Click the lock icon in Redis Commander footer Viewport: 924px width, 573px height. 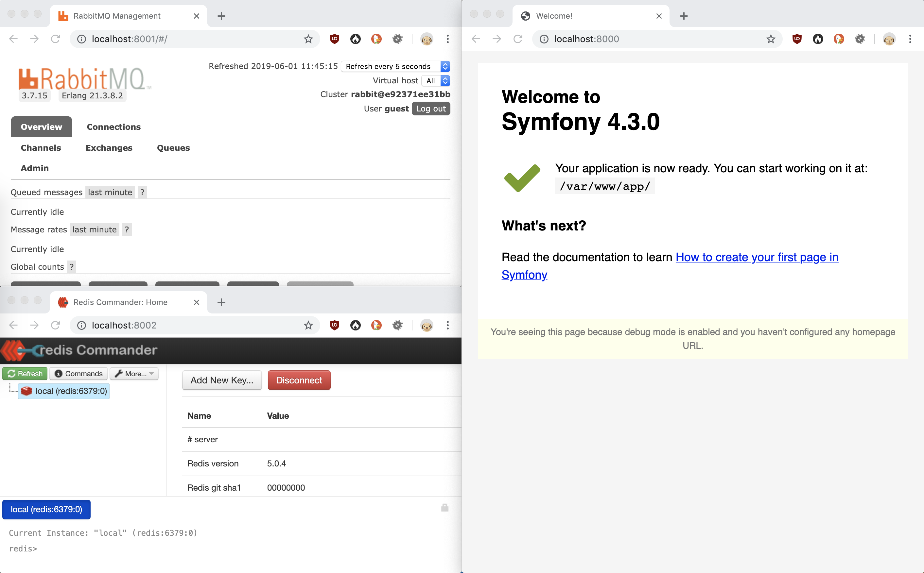click(x=445, y=508)
